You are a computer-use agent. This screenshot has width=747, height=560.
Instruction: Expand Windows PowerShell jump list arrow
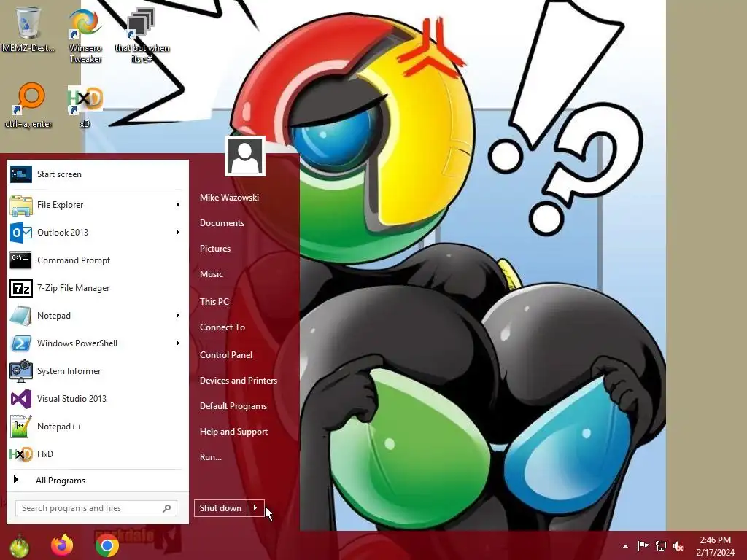point(178,343)
